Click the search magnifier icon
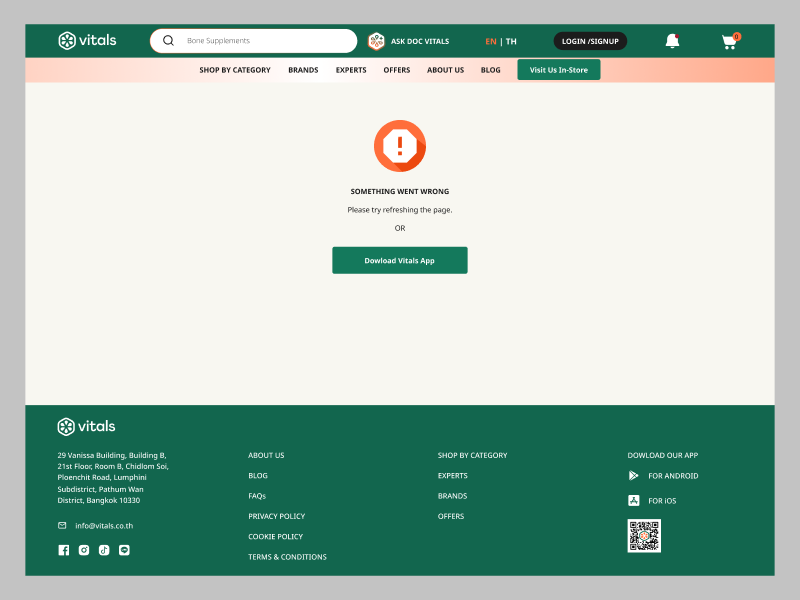 pyautogui.click(x=168, y=40)
